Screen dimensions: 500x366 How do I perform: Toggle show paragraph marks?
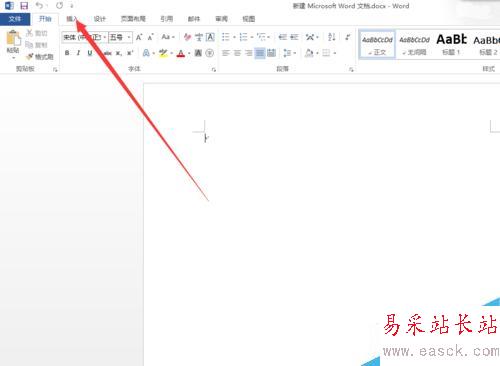point(348,37)
